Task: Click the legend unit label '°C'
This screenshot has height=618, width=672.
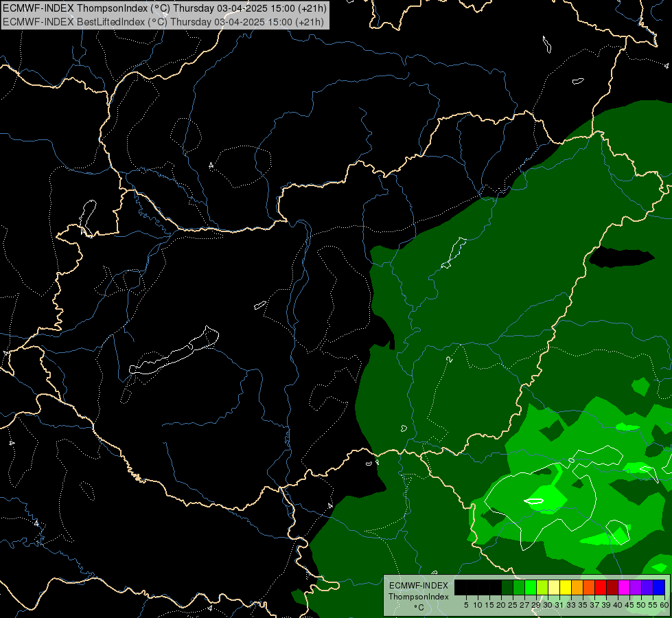Action: (x=419, y=607)
